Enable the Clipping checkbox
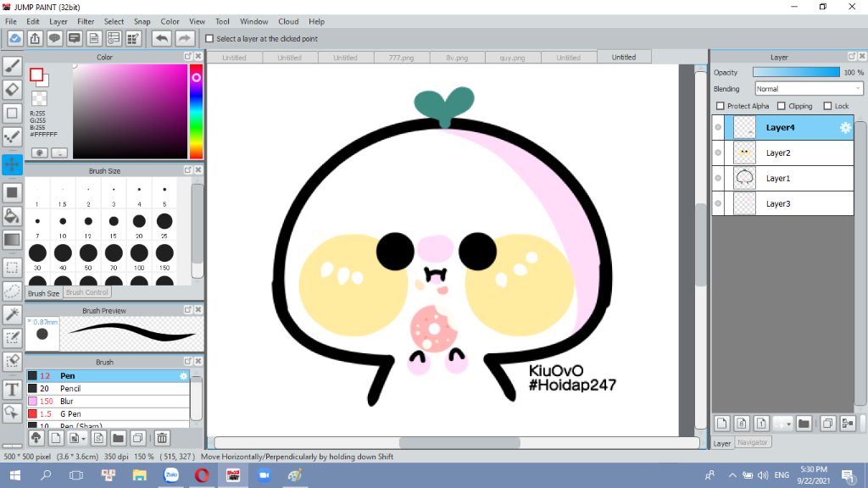The height and width of the screenshot is (488, 868). coord(781,106)
